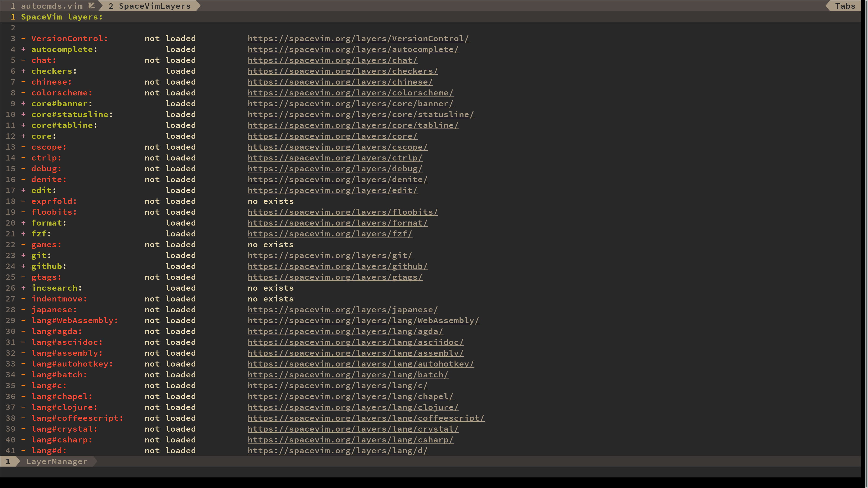Open the lang/coffeescript layer link

pyautogui.click(x=366, y=418)
